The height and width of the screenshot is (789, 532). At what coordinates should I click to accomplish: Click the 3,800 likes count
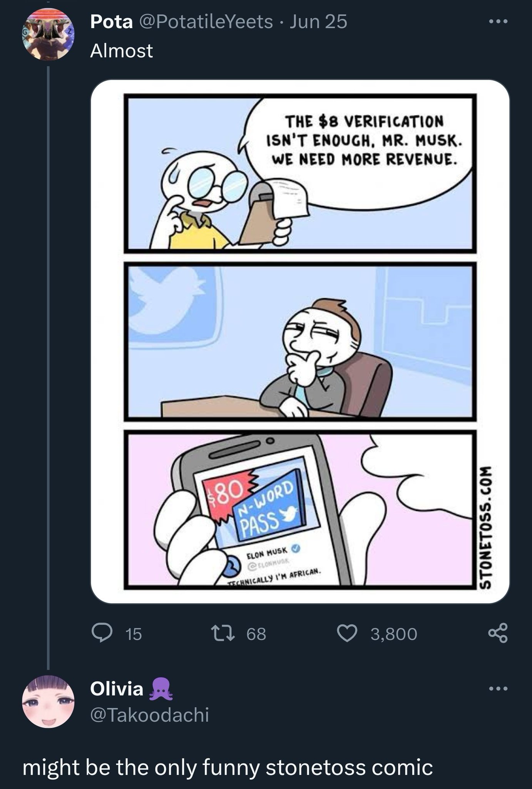(393, 634)
